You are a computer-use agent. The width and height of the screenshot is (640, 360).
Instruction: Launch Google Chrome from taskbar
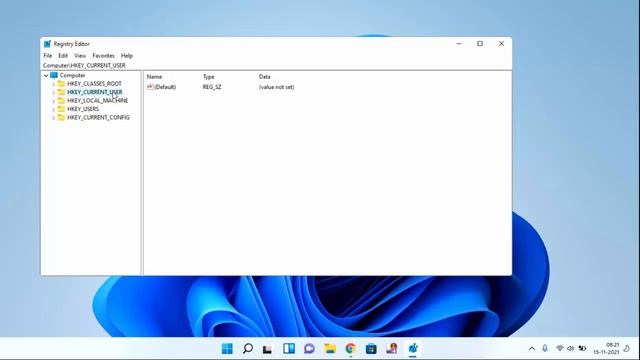pyautogui.click(x=350, y=349)
